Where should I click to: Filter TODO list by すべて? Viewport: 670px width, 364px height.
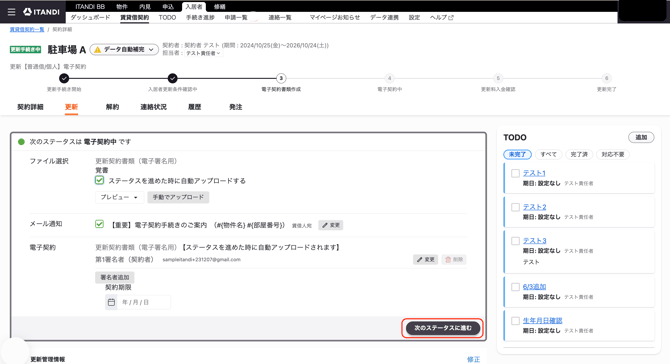[548, 154]
